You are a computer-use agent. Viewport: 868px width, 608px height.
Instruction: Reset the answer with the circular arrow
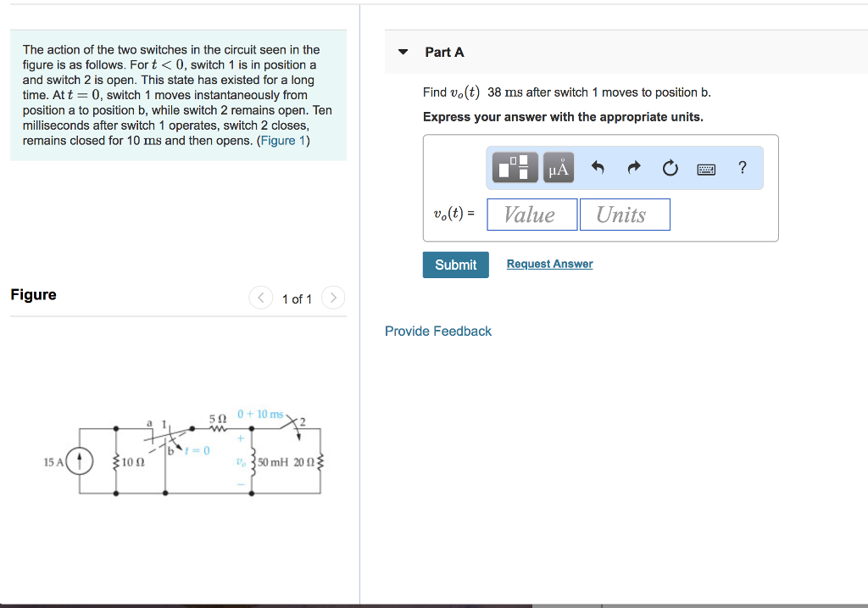point(670,168)
